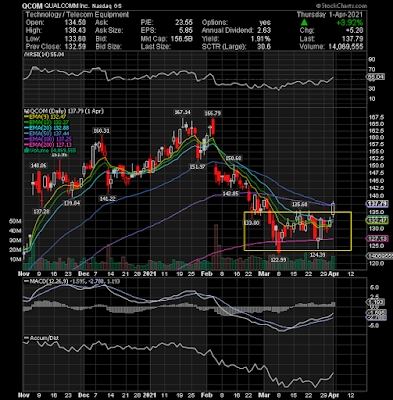393x400 pixels.
Task: Click the yellow 132.47 tag on right axis
Action: [377, 221]
